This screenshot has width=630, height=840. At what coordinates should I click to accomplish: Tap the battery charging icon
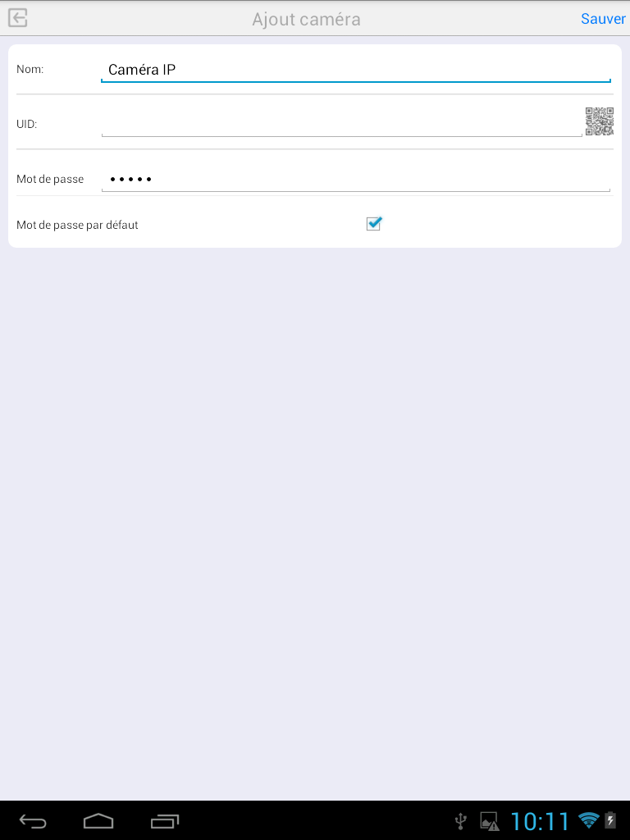tap(610, 820)
